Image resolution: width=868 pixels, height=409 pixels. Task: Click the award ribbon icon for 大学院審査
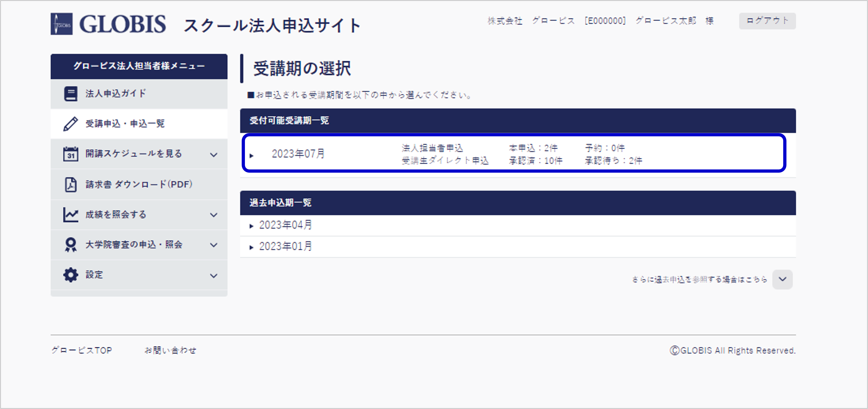(71, 245)
